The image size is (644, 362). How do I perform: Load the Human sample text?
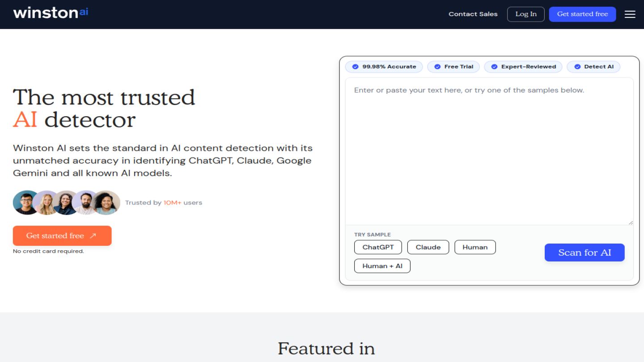[x=475, y=247]
